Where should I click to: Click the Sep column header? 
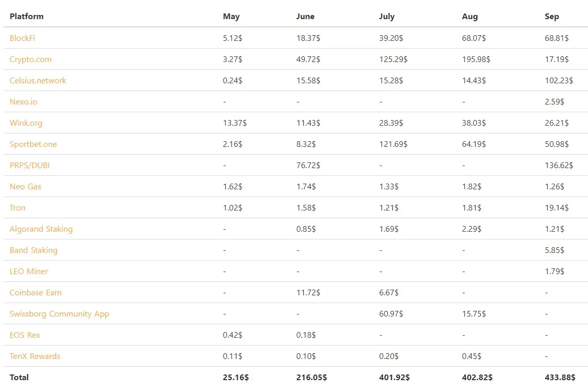(x=552, y=17)
